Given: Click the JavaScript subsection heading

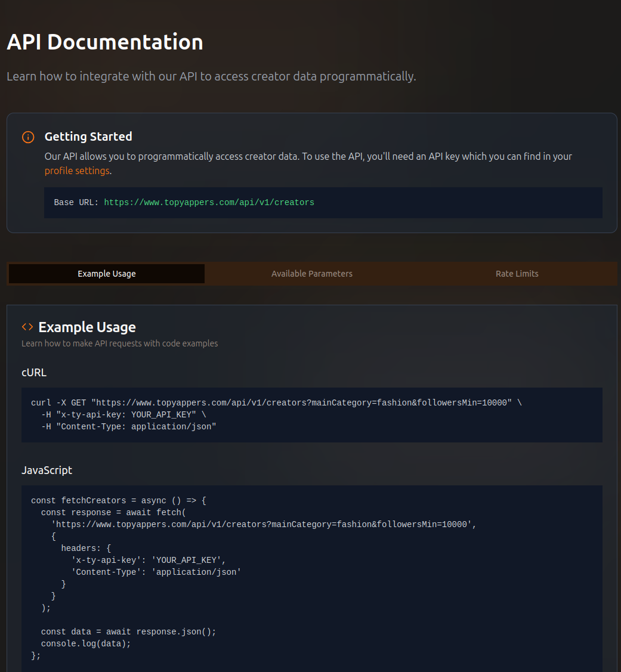Looking at the screenshot, I should coord(47,470).
